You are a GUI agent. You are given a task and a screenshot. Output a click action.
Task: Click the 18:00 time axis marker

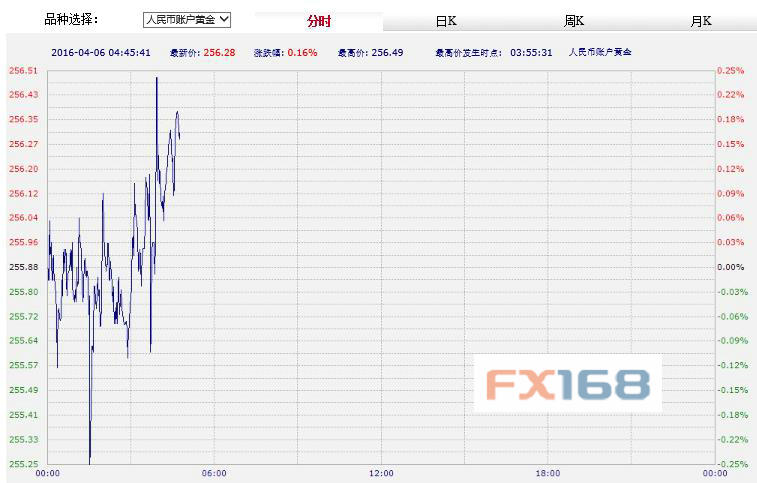pyautogui.click(x=547, y=473)
